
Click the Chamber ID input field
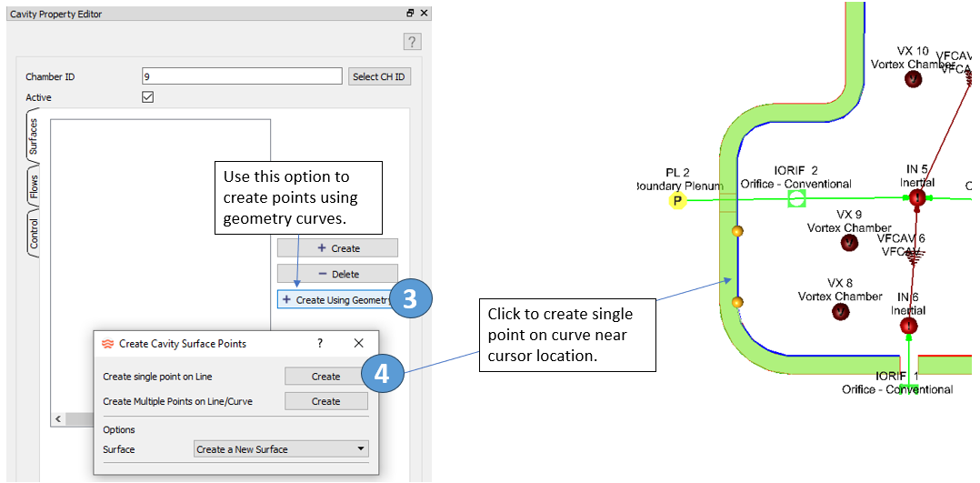[242, 76]
